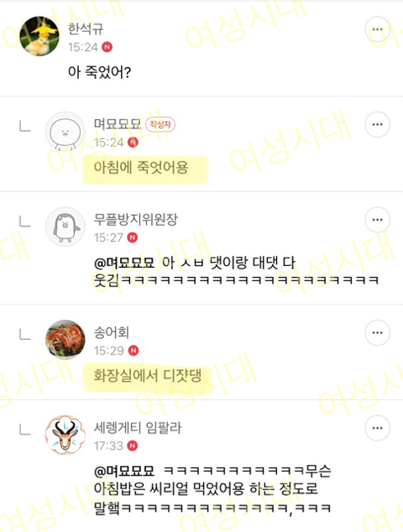Click the 작성자 badge beside 며묘묘묘
Screen dimensions: 403x532
(160, 124)
